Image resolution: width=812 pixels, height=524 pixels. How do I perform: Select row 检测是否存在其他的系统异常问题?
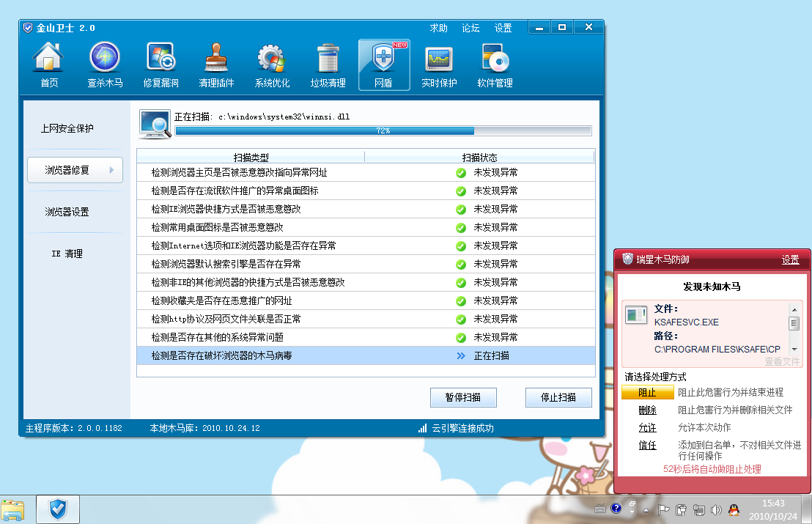tap(366, 338)
